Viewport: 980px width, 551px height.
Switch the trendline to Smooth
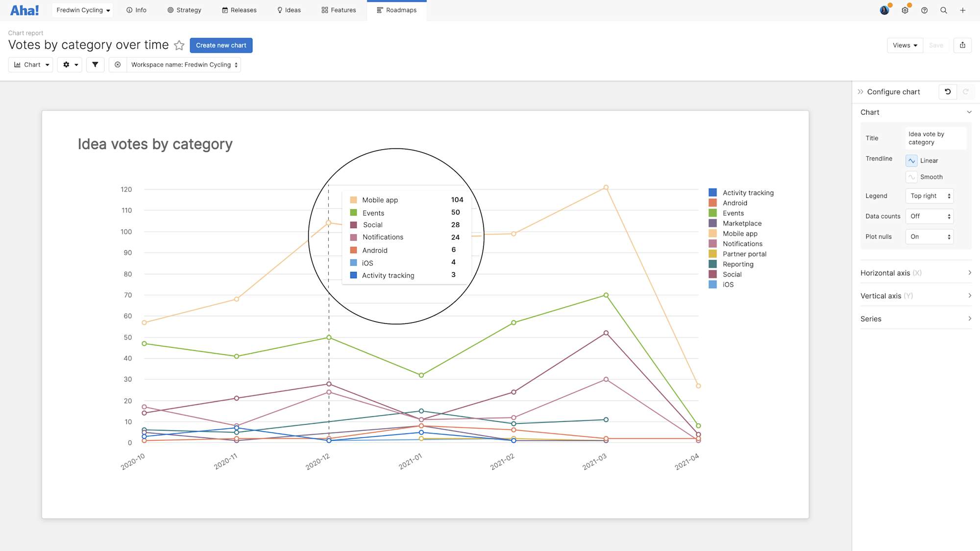tap(911, 177)
